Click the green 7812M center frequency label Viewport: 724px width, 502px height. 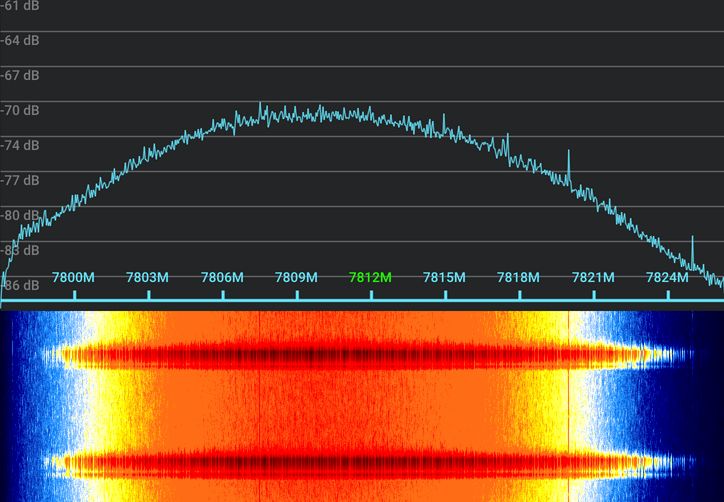pyautogui.click(x=370, y=277)
